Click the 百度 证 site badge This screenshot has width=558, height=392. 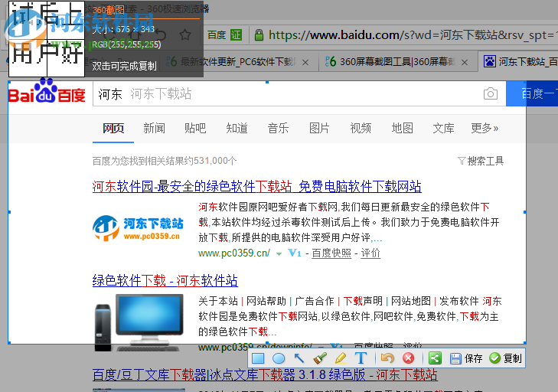point(224,35)
